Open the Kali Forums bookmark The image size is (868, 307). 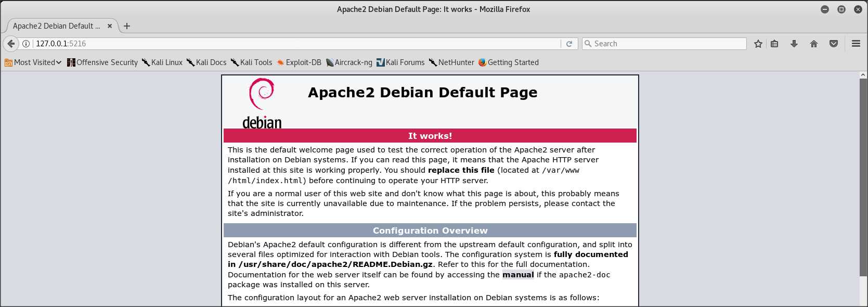400,62
